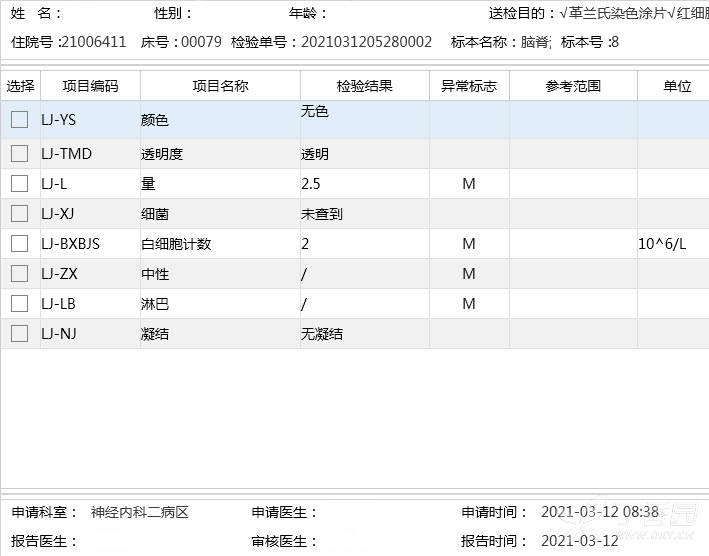Toggle the checkbox beside LJ-BXBJS
The width and height of the screenshot is (709, 556).
pos(19,244)
